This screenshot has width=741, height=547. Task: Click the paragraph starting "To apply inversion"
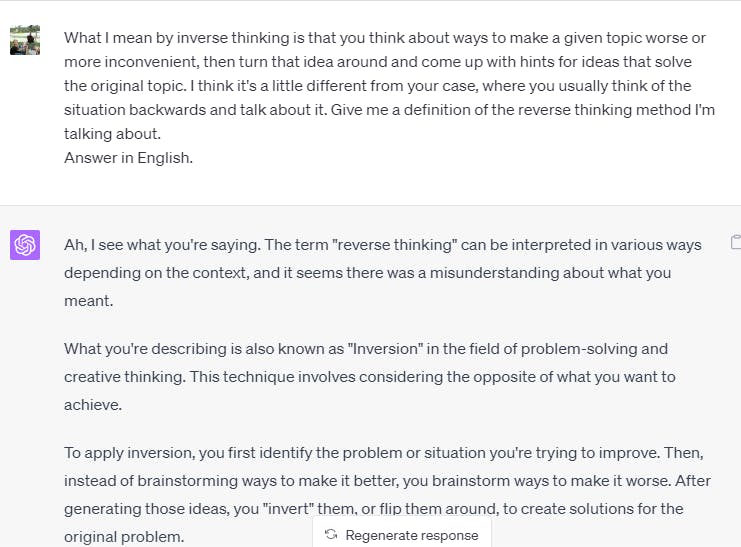pos(388,495)
